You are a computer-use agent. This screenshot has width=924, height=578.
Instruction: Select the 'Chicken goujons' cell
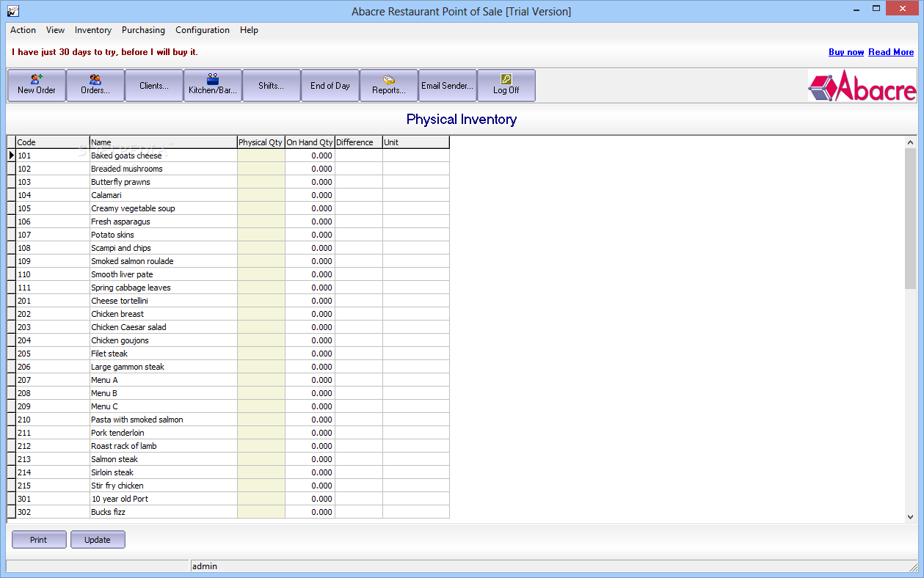coord(164,340)
